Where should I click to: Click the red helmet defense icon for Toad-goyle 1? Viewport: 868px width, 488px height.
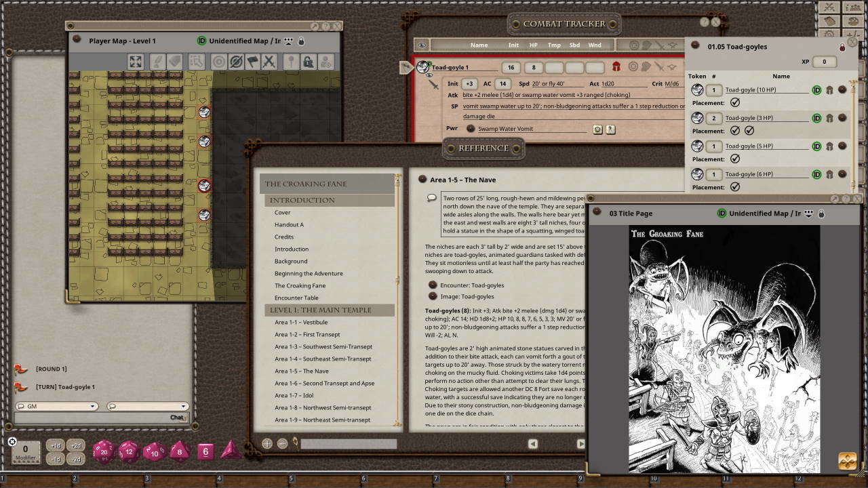click(x=616, y=67)
